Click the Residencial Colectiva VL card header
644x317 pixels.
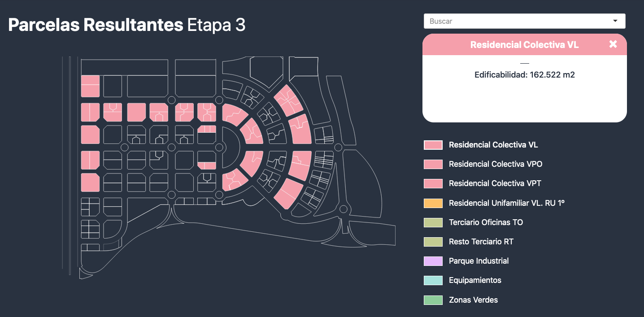525,44
